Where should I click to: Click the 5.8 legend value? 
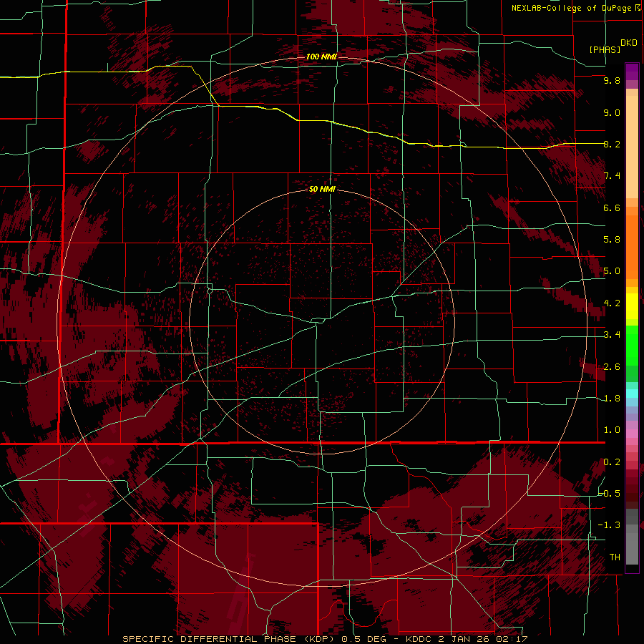coord(612,240)
